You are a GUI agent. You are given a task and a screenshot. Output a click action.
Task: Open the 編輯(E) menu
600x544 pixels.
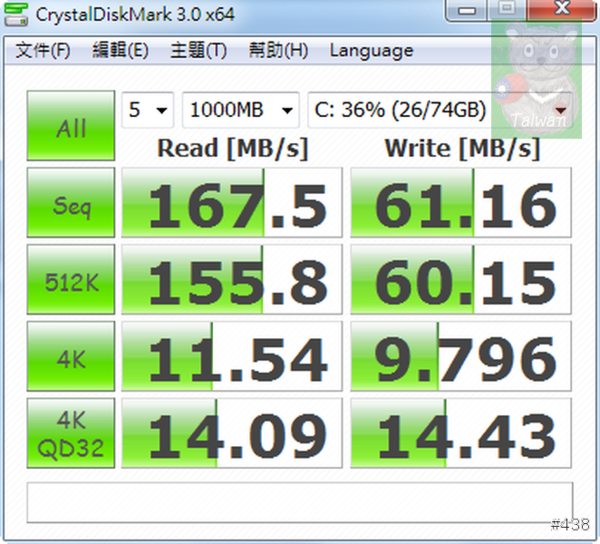pyautogui.click(x=120, y=50)
